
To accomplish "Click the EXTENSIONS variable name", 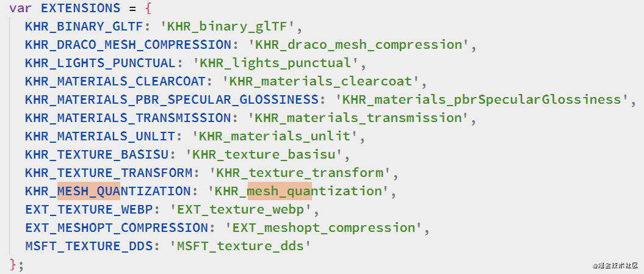I will coord(81,8).
